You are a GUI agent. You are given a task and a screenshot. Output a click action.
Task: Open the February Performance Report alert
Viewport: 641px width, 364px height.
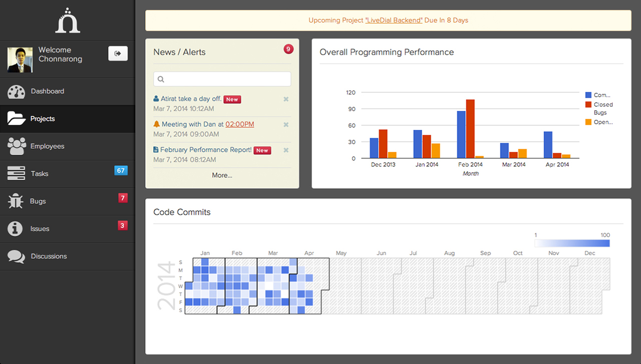206,150
